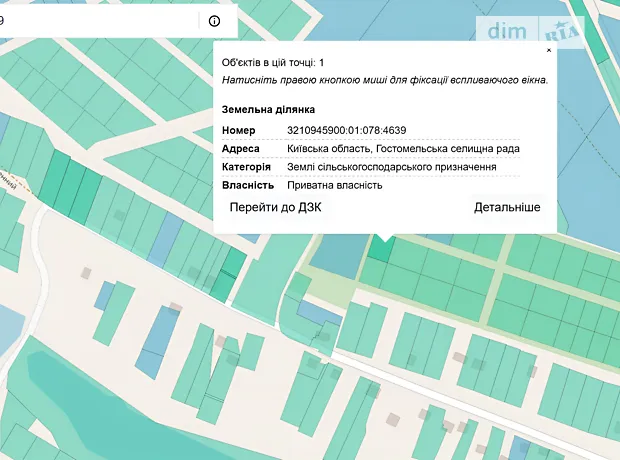Select address text 'Київська область, Гостомельська селищна рада'
Viewport: 620px width, 460px height.
pos(403,149)
